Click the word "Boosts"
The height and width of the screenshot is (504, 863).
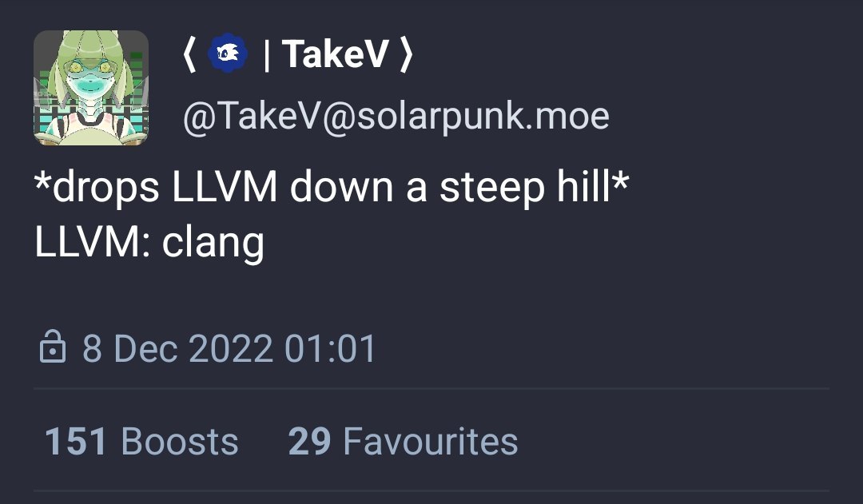(179, 442)
